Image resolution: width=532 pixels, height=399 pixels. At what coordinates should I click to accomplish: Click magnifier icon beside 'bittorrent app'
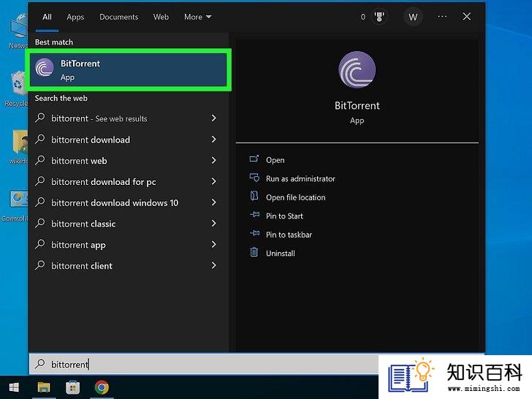(40, 244)
